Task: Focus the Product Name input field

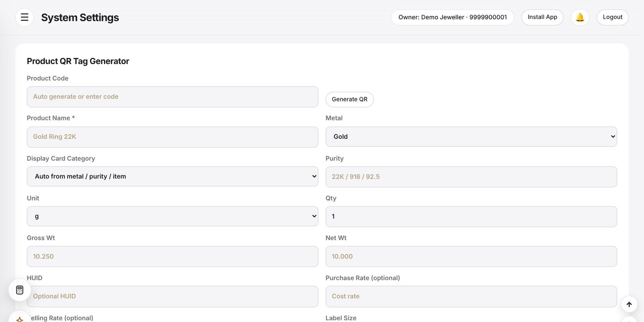Action: point(172,137)
